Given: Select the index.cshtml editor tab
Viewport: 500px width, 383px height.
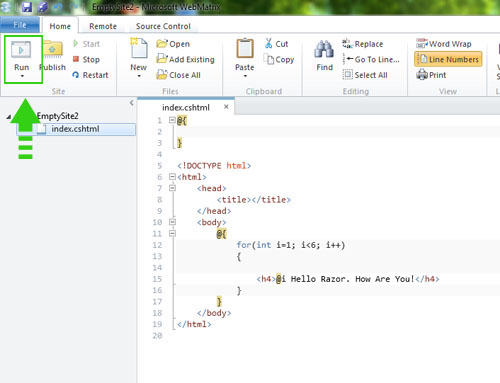Looking at the screenshot, I should tap(186, 107).
